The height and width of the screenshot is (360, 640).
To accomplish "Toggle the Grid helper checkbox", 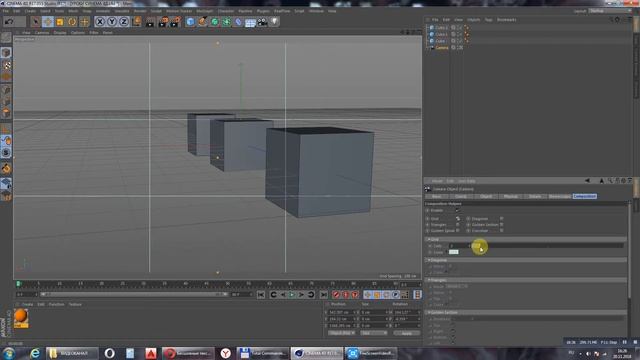I will [458, 219].
